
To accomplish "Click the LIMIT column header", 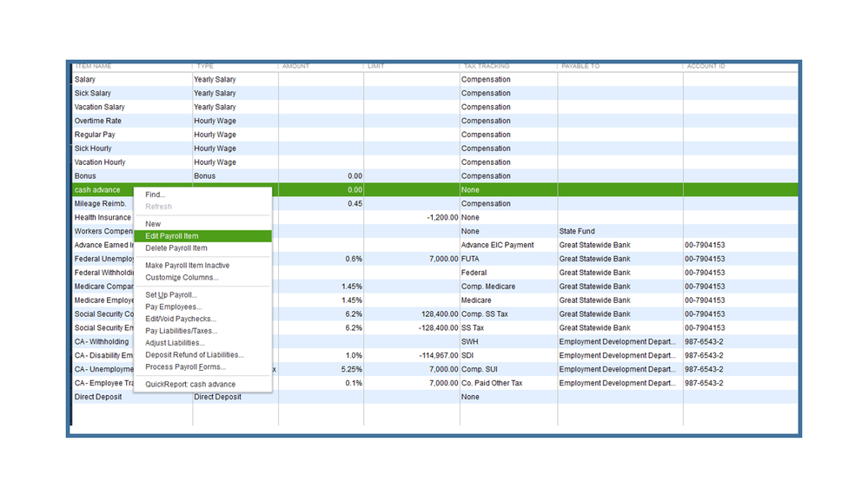I will (x=376, y=66).
